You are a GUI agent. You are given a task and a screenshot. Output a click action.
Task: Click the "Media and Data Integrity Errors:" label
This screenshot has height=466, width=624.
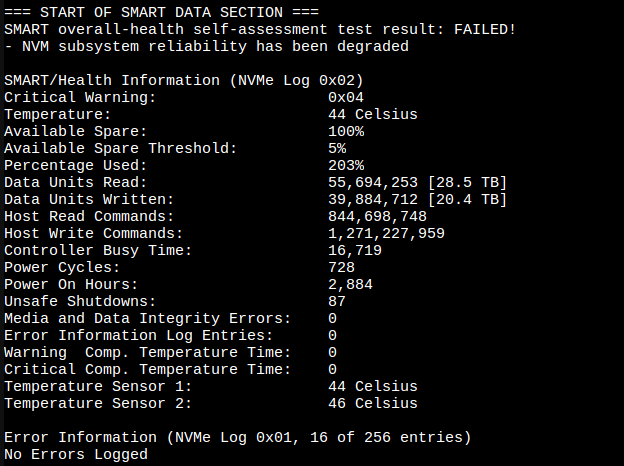coord(148,319)
